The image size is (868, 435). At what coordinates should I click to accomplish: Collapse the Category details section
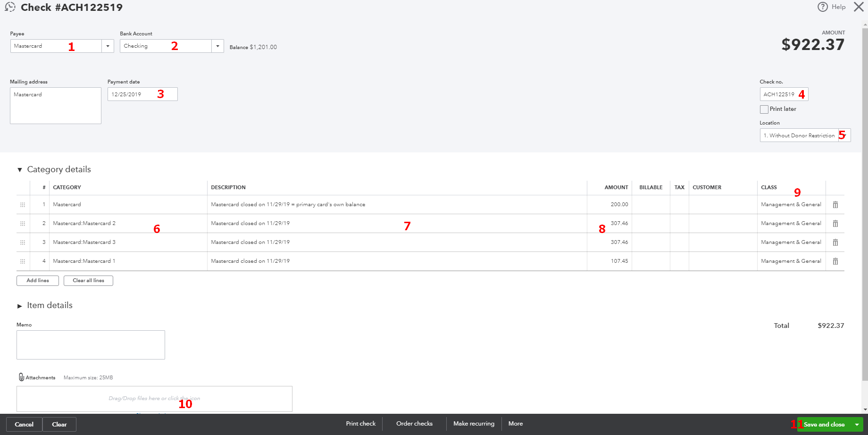point(19,170)
